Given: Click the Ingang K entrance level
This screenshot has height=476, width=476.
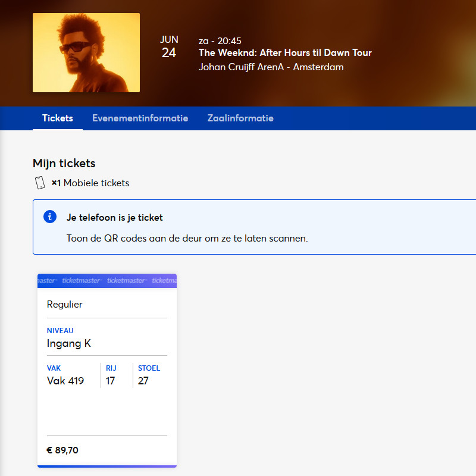Looking at the screenshot, I should [69, 343].
